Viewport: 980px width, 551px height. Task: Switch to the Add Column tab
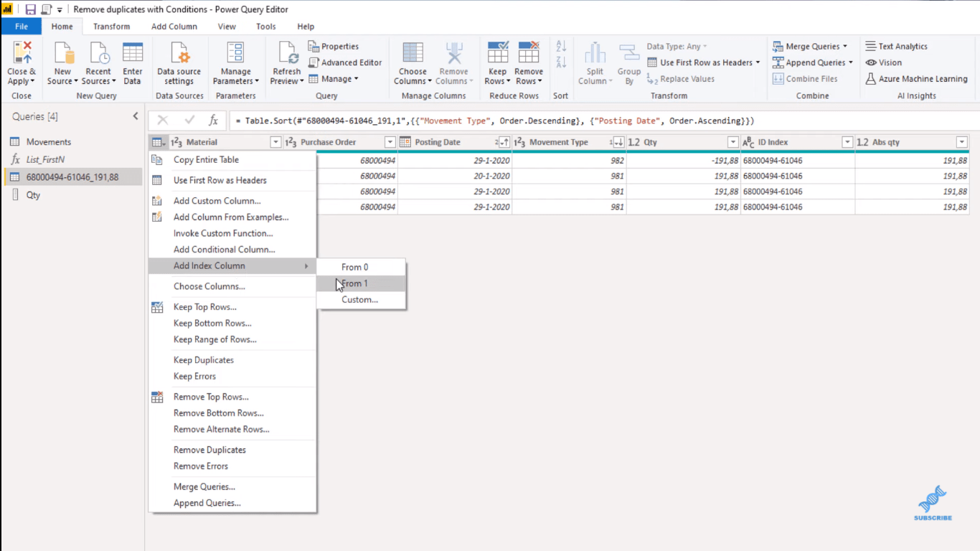174,27
